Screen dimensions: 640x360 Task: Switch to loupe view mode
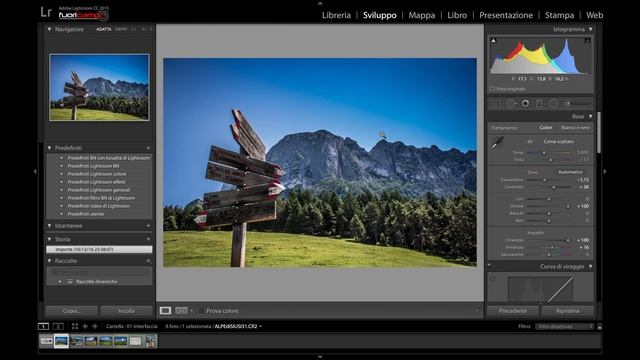pos(165,311)
